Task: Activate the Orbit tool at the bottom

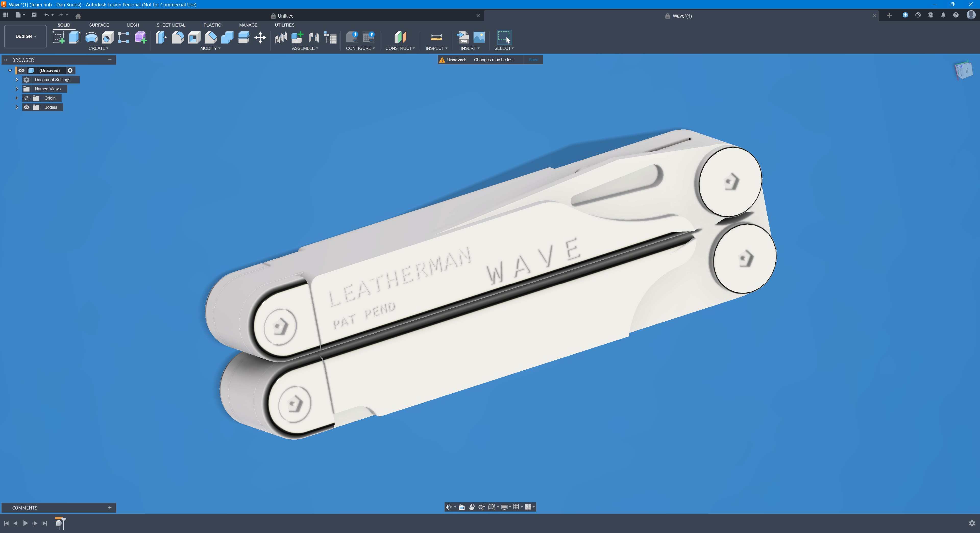Action: click(x=449, y=507)
